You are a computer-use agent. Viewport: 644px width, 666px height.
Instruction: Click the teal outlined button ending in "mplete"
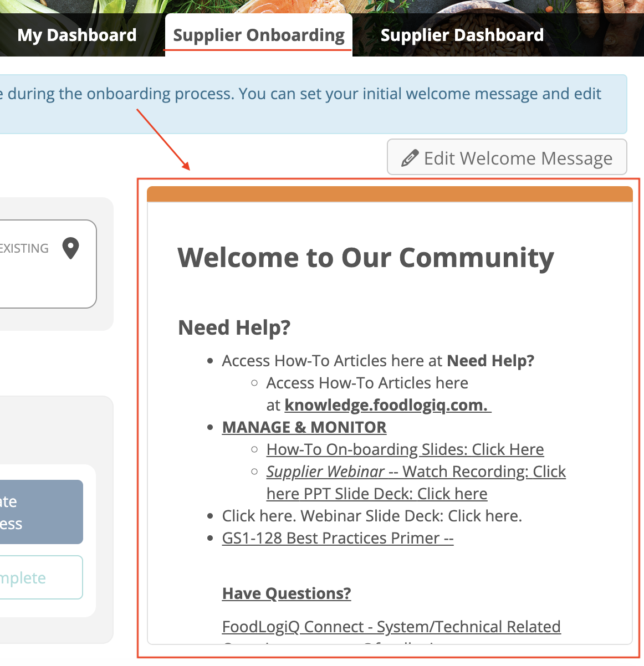pos(39,578)
